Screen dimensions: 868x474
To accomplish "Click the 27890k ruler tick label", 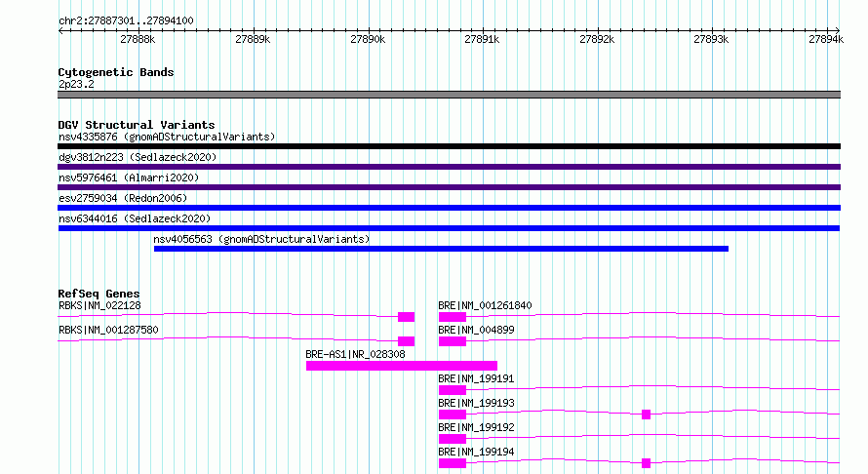I will pyautogui.click(x=368, y=39).
